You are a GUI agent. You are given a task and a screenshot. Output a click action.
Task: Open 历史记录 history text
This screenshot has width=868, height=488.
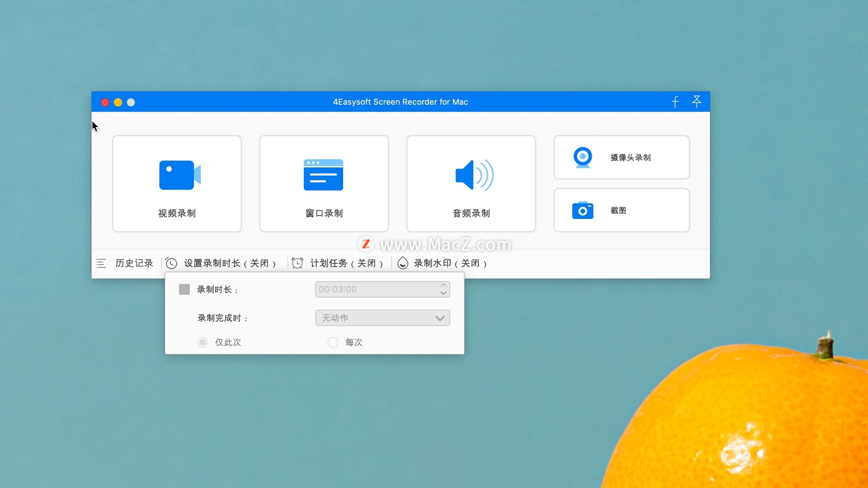[134, 263]
